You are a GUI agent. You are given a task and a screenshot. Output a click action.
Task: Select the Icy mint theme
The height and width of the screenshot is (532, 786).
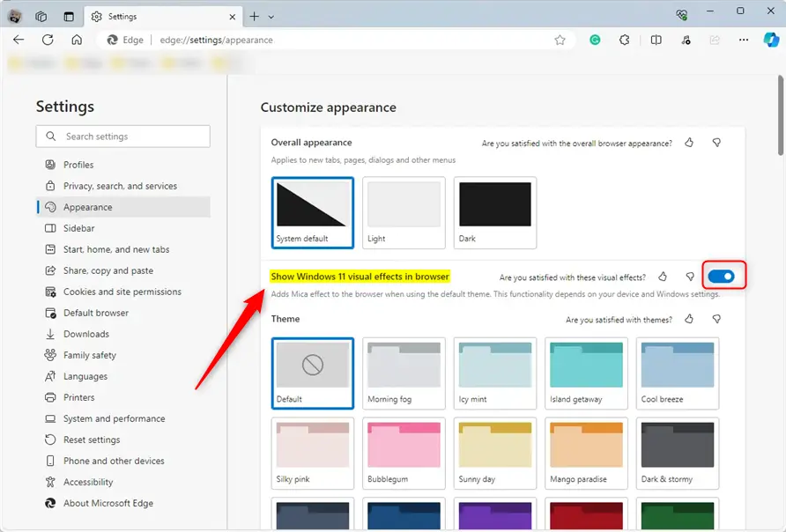pyautogui.click(x=495, y=373)
